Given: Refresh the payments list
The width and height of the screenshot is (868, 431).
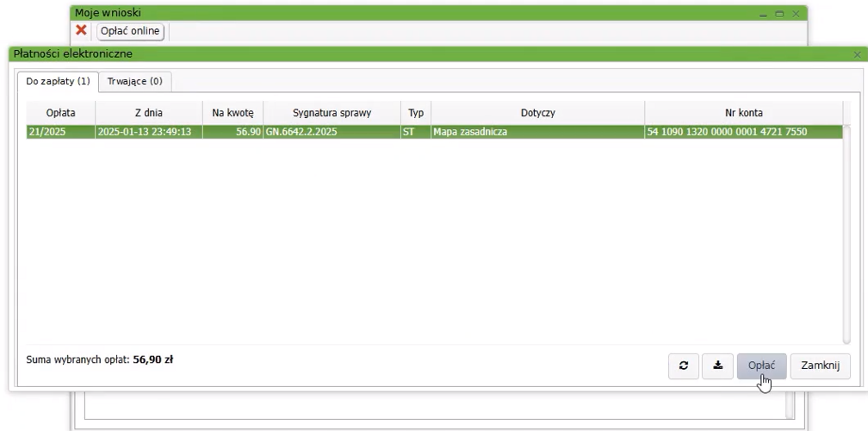Looking at the screenshot, I should point(684,365).
